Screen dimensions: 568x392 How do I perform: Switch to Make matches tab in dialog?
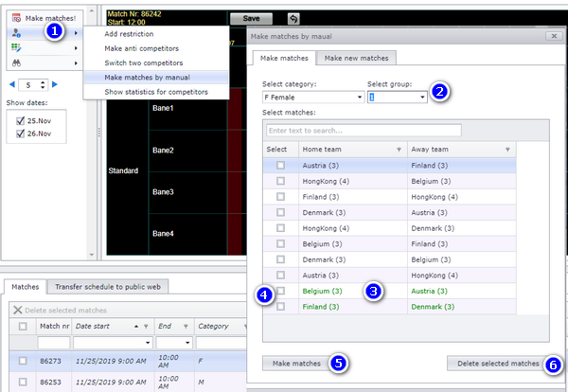tap(284, 58)
